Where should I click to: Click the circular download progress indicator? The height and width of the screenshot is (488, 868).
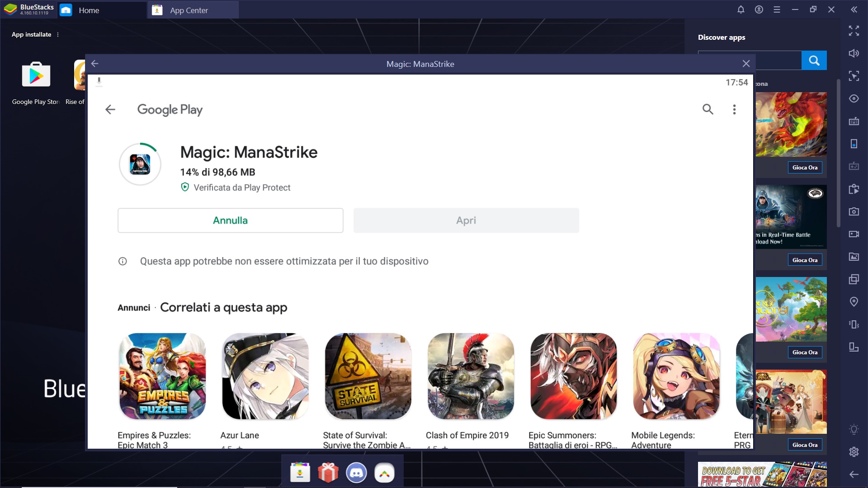pos(140,164)
